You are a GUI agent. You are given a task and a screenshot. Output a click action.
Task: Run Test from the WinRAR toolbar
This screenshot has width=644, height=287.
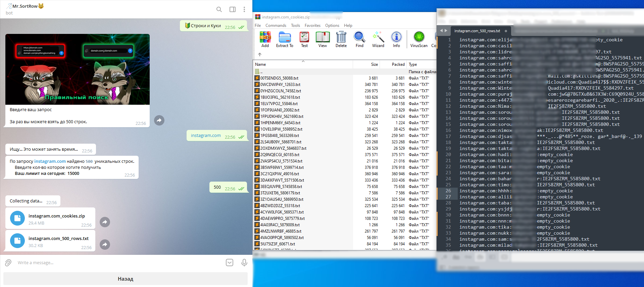304,39
